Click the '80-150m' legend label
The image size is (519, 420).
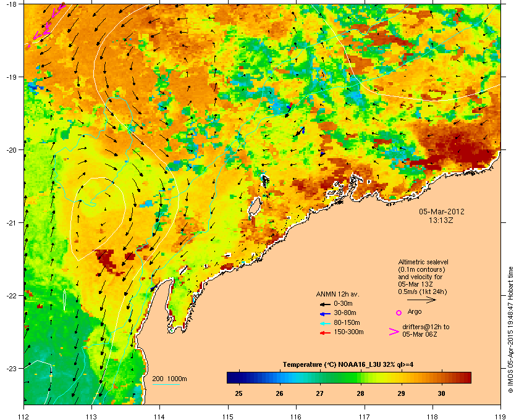[347, 322]
